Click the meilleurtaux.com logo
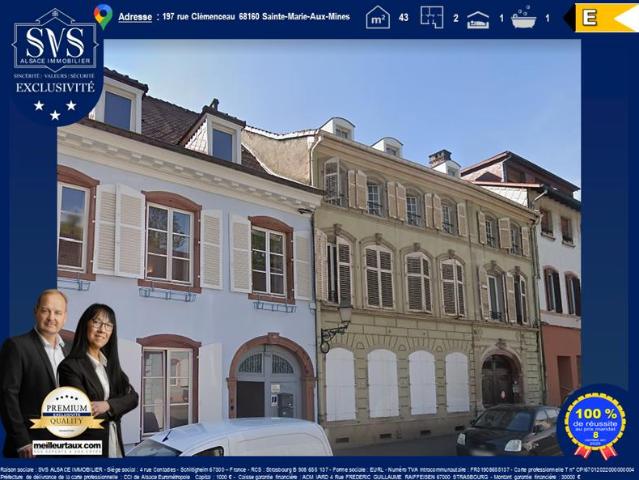Viewport: 639px width, 480px height. click(67, 447)
